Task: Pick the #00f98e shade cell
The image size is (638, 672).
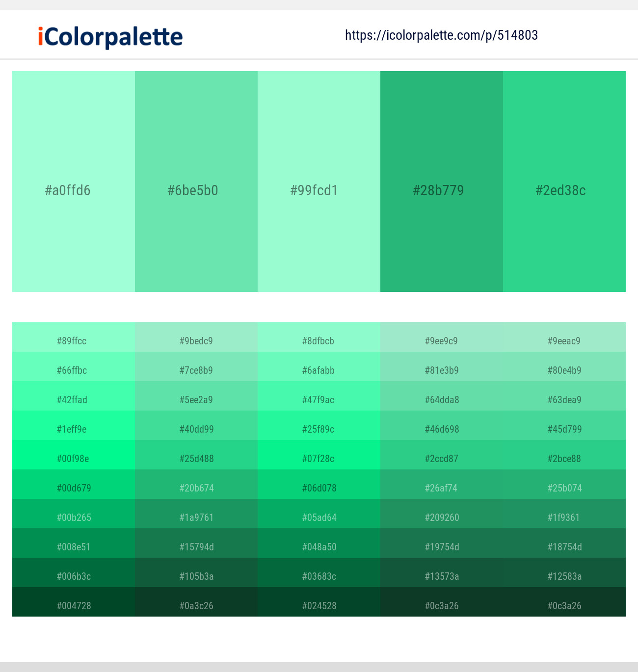Action: click(74, 455)
